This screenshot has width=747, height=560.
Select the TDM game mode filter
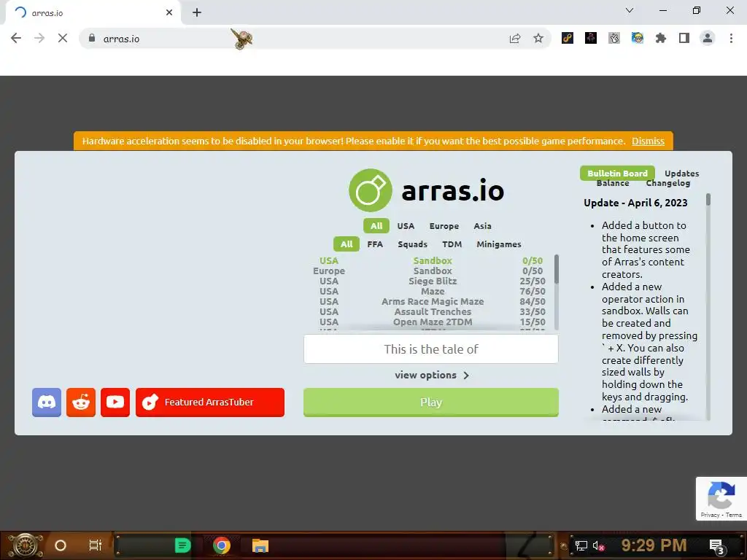tap(452, 244)
